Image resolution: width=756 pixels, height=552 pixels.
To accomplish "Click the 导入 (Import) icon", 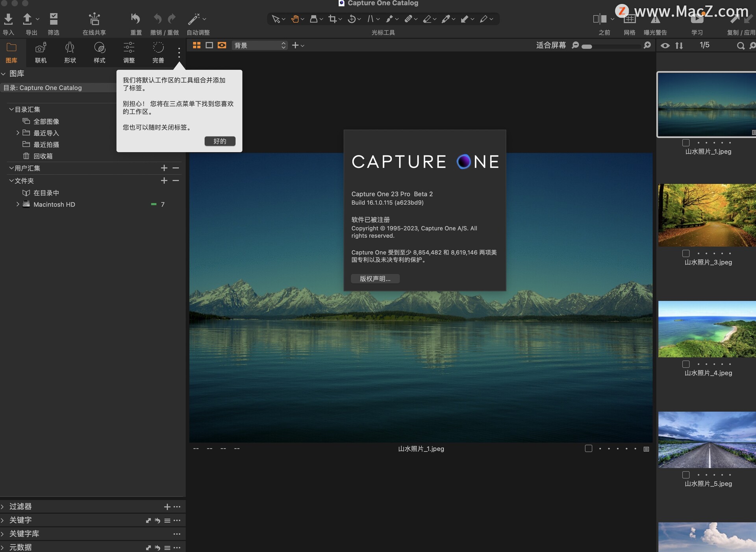I will coord(8,19).
